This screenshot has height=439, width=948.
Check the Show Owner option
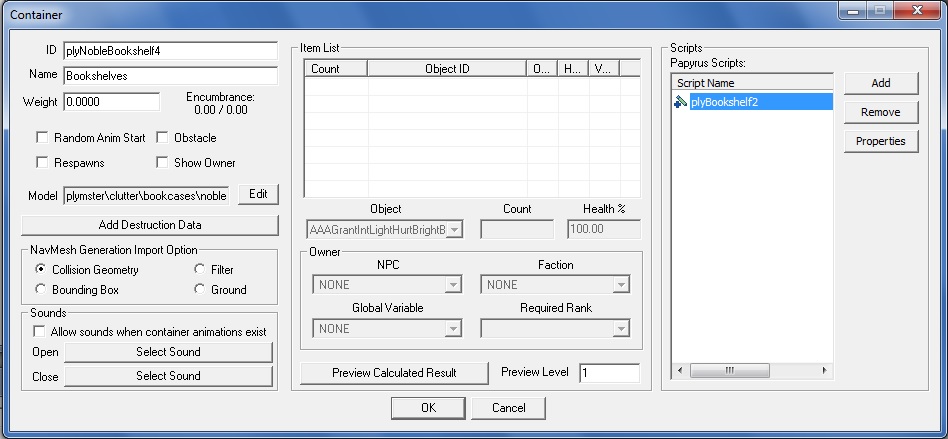pos(163,162)
